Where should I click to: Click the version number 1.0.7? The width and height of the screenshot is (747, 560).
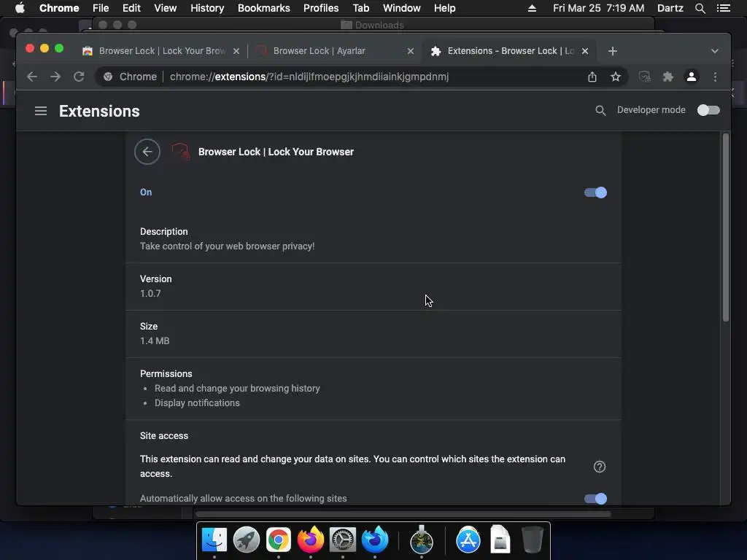tap(150, 293)
